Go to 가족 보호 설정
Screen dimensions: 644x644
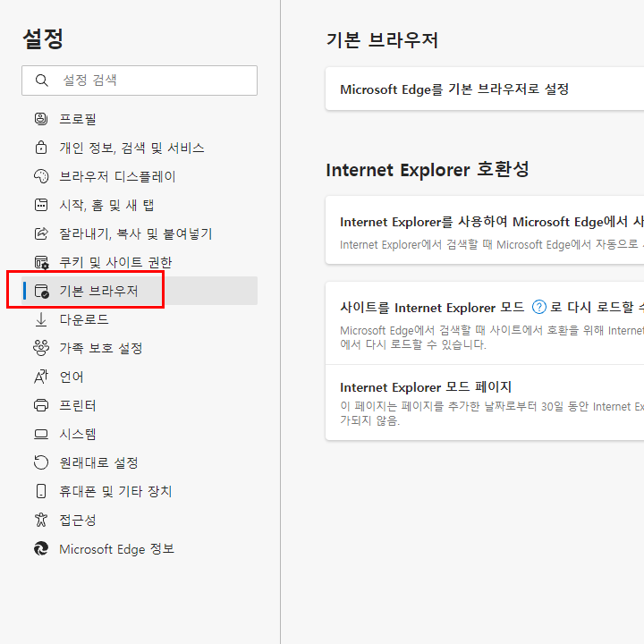(140, 348)
